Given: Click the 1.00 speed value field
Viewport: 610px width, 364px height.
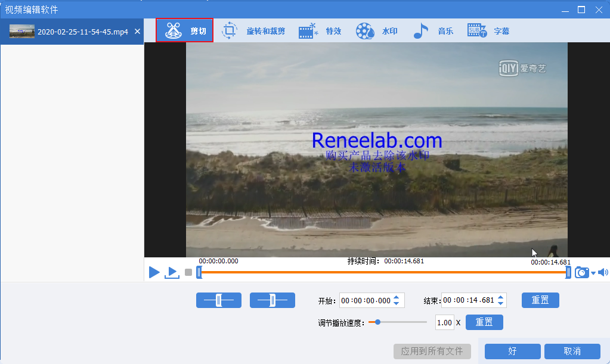Looking at the screenshot, I should coord(445,322).
